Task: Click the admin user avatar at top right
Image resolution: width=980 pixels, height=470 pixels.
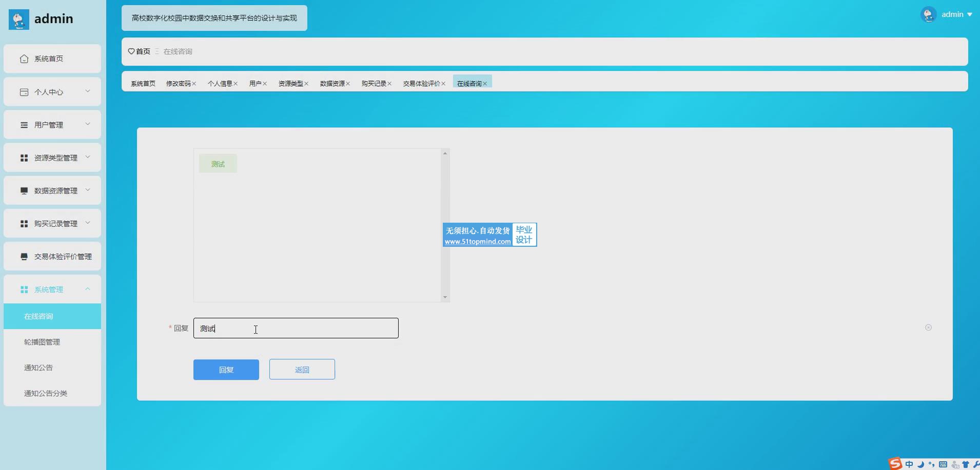Action: 929,14
